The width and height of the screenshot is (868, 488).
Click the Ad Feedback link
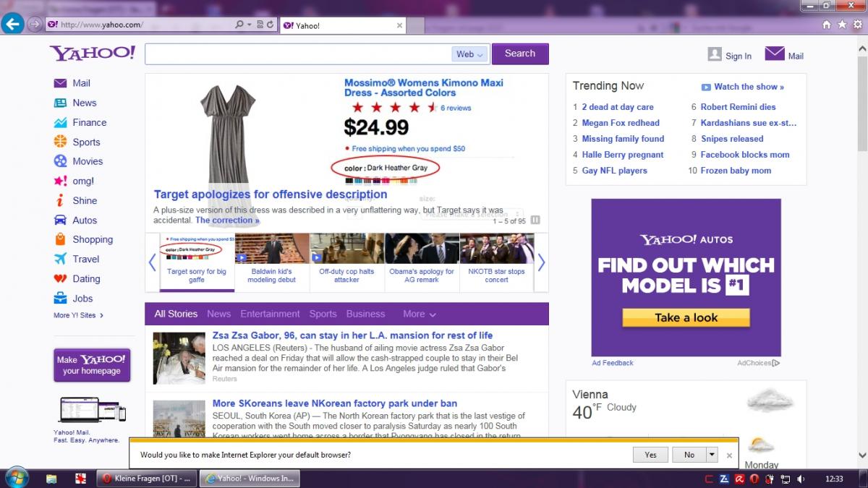click(613, 363)
